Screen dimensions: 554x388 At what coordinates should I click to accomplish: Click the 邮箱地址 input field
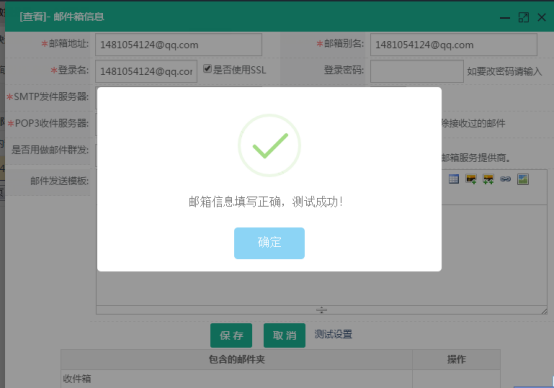coord(178,45)
